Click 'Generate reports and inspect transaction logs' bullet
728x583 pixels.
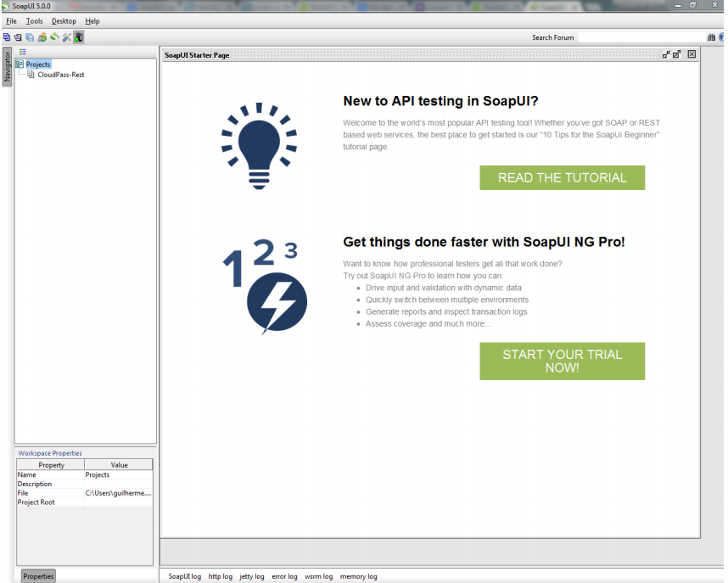tap(446, 311)
